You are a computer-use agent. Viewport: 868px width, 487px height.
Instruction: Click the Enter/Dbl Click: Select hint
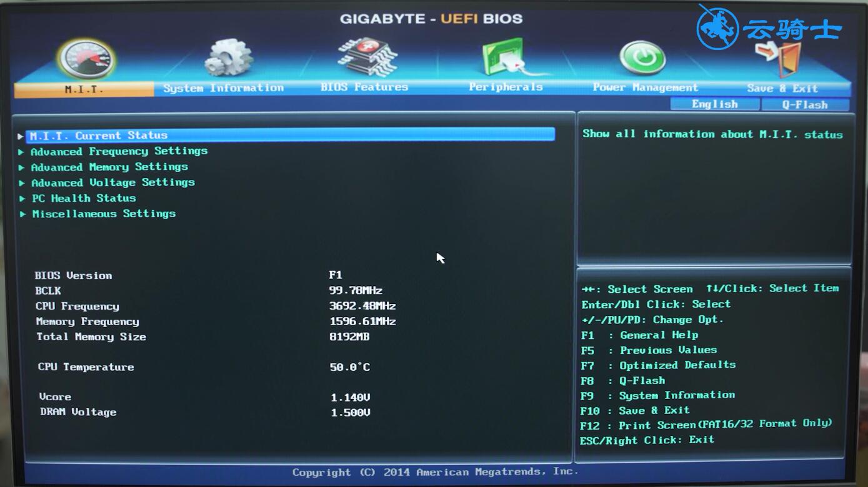(656, 304)
